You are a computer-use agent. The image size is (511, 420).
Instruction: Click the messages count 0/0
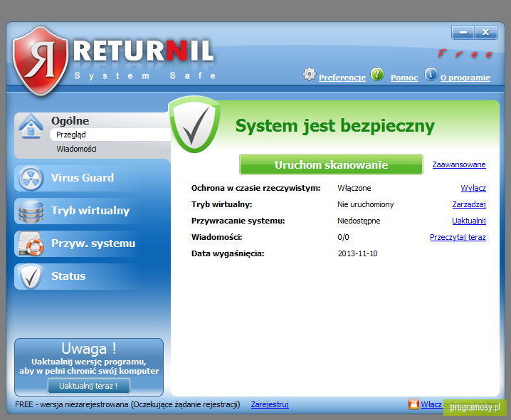[343, 237]
